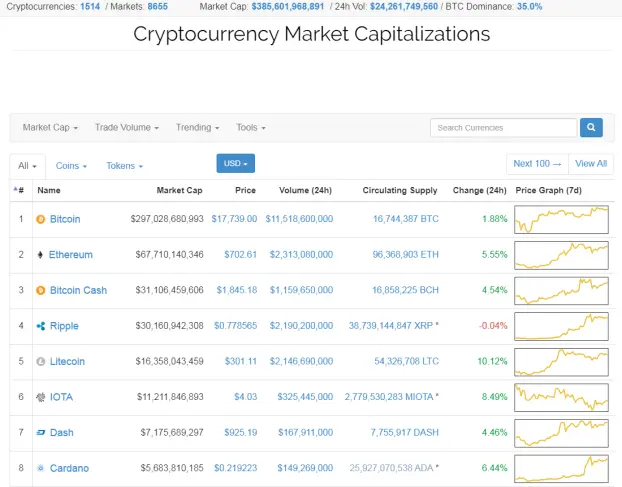
Task: Go to Next 100 currencies
Action: coord(537,164)
